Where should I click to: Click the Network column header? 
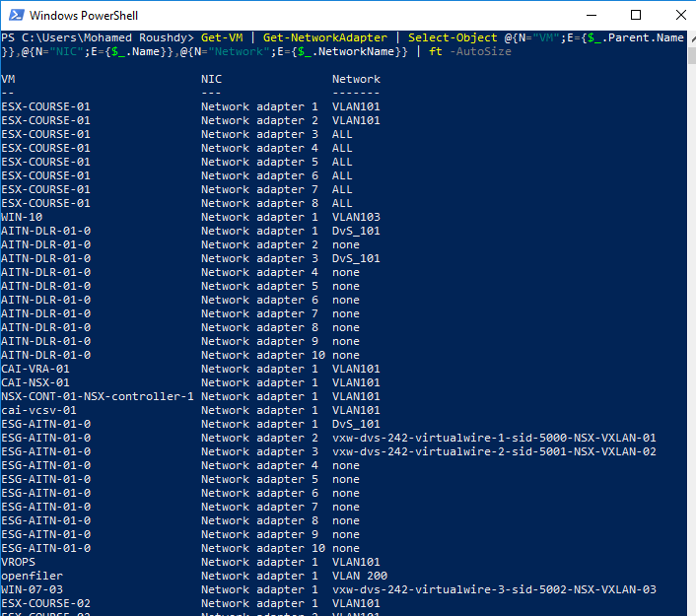pos(355,79)
